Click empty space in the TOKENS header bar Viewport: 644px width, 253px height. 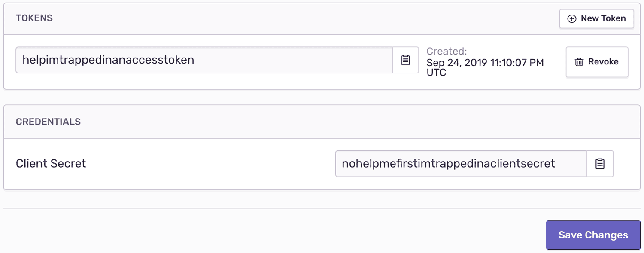(x=301, y=18)
